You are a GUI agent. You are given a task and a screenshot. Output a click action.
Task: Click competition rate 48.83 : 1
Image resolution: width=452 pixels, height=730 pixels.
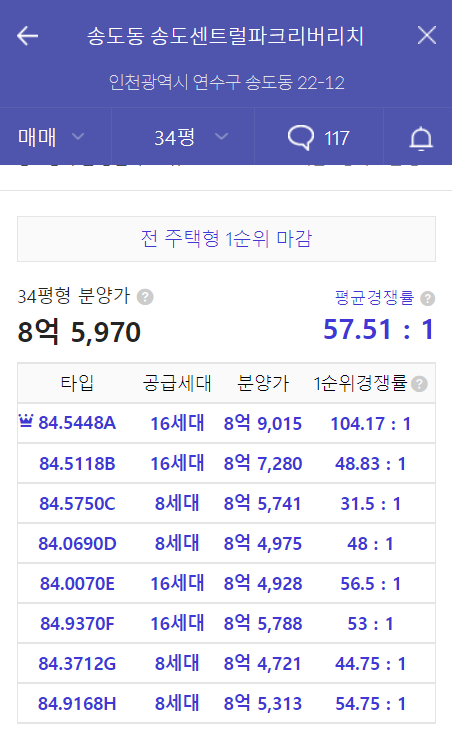pos(371,464)
